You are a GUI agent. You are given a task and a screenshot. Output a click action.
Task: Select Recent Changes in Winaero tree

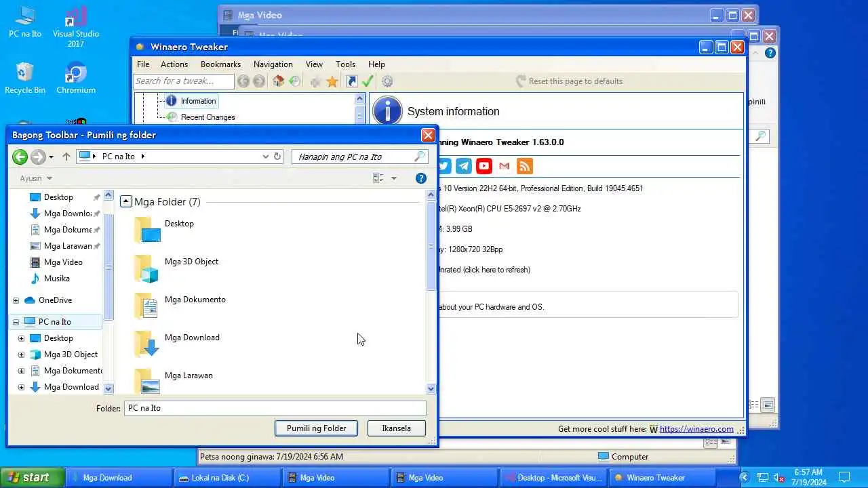pyautogui.click(x=208, y=117)
